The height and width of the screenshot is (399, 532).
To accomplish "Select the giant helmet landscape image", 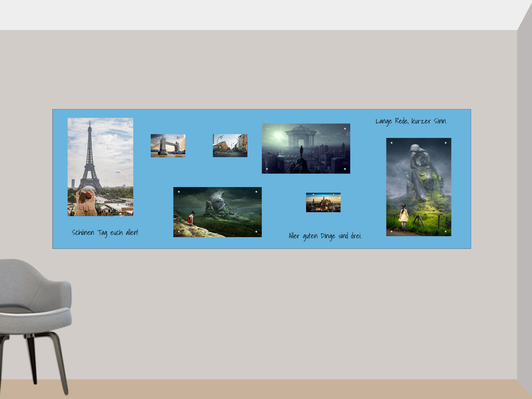I will 217,212.
